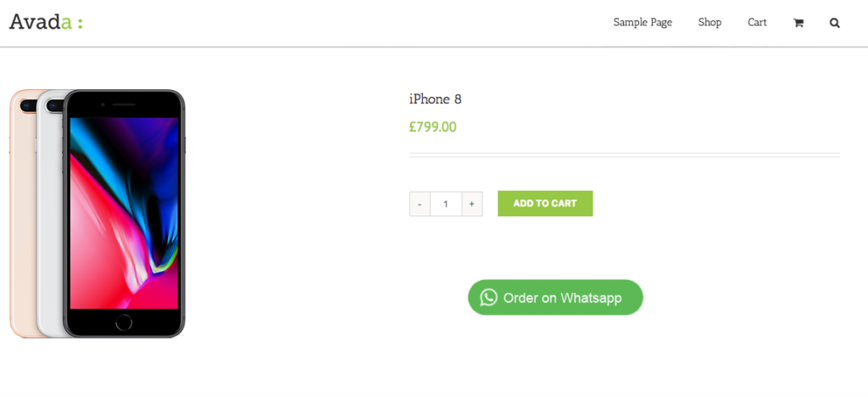Open the Sample Page menu item
This screenshot has height=398, width=868.
[643, 23]
